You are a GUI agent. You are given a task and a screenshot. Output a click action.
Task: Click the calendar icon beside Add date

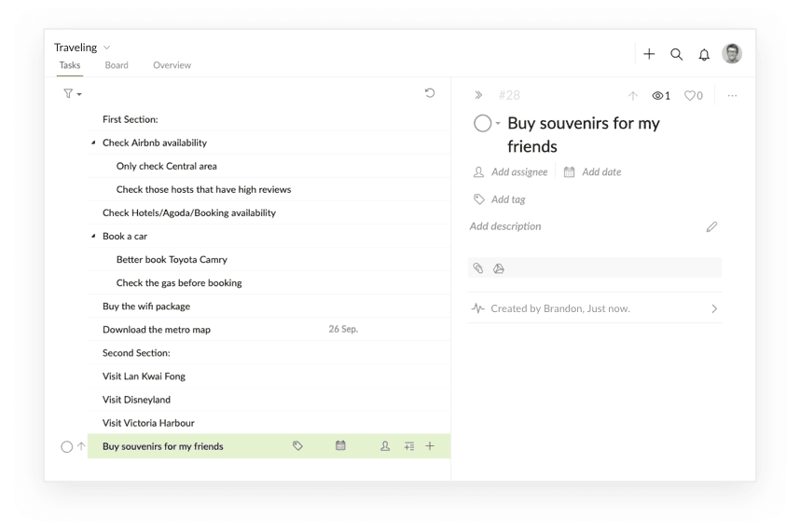(x=569, y=171)
